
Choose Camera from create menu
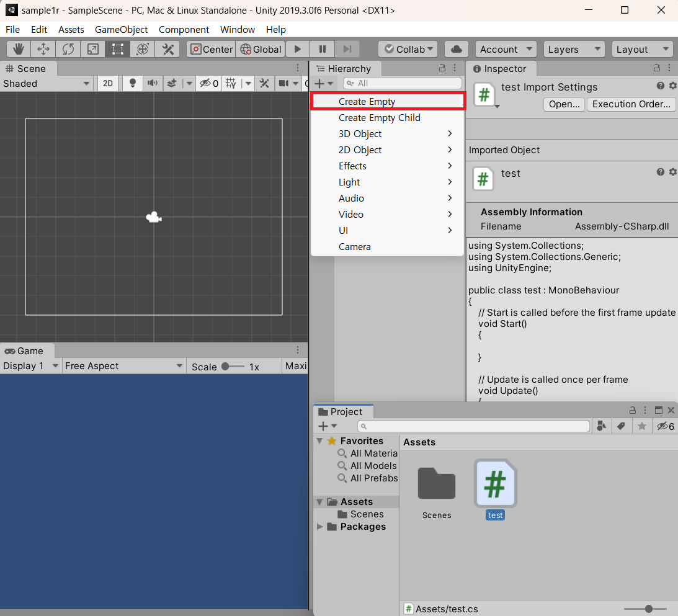pos(388,246)
